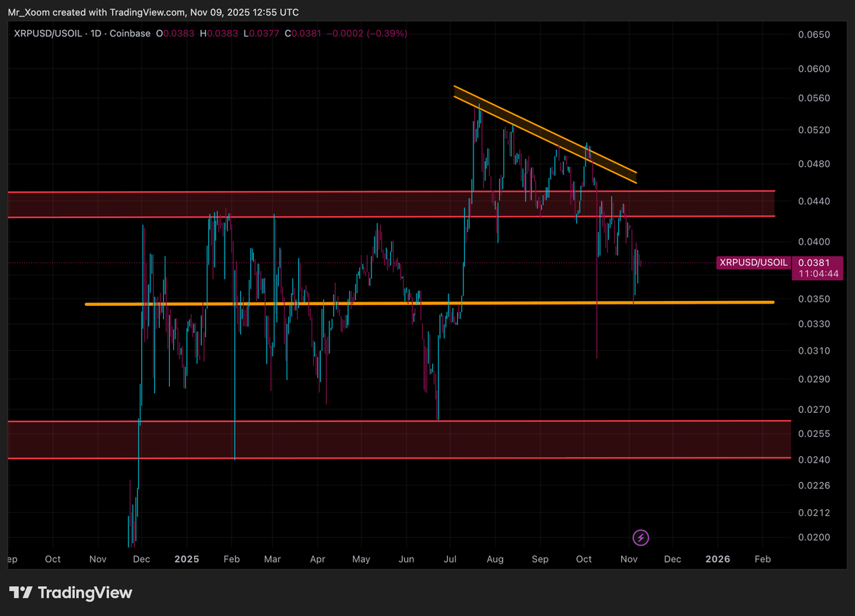Viewport: 855px width, 616px height.
Task: Click the Oct 2025 label after Sep
Action: pos(584,559)
